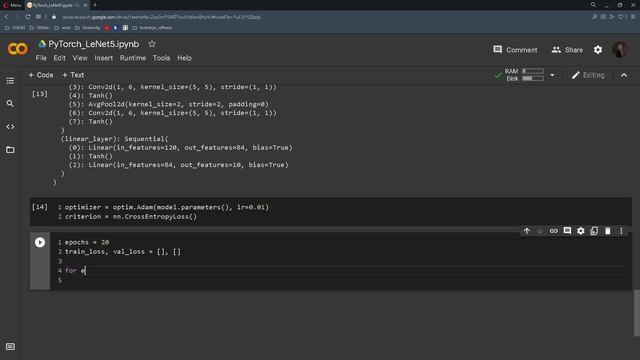The width and height of the screenshot is (640, 360).
Task: Click AvgPool2d output line
Action: pyautogui.click(x=169, y=104)
